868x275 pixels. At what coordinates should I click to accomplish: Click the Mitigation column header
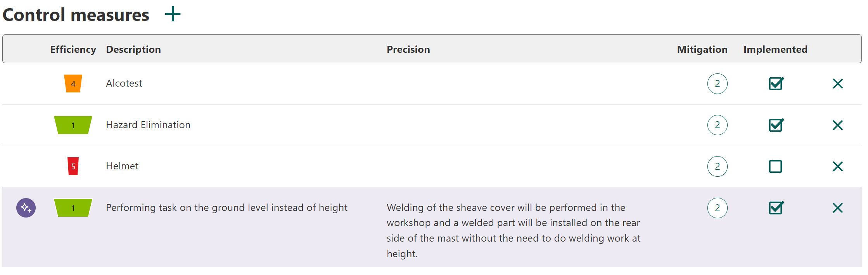coord(702,49)
